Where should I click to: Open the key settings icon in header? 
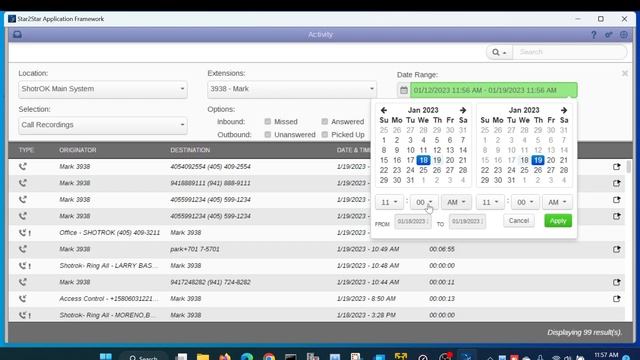[609, 35]
